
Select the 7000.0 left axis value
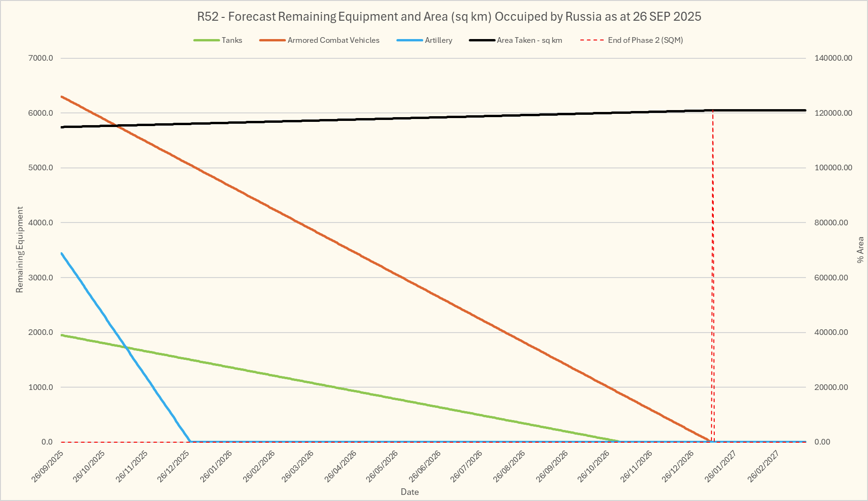coord(40,58)
